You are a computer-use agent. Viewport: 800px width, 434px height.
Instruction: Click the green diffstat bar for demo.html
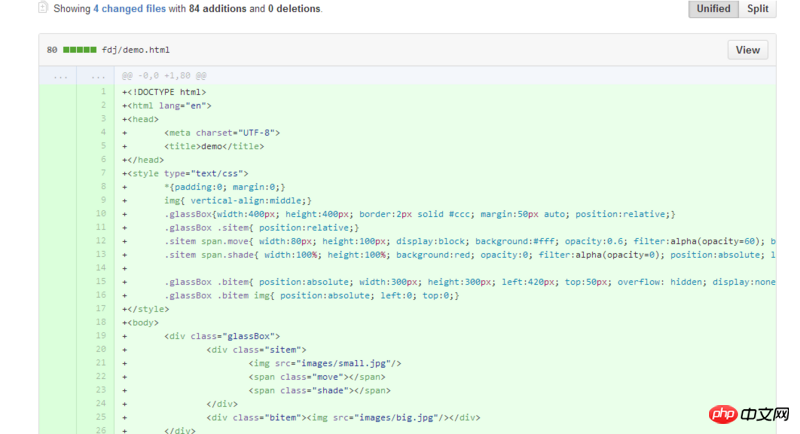pyautogui.click(x=80, y=50)
